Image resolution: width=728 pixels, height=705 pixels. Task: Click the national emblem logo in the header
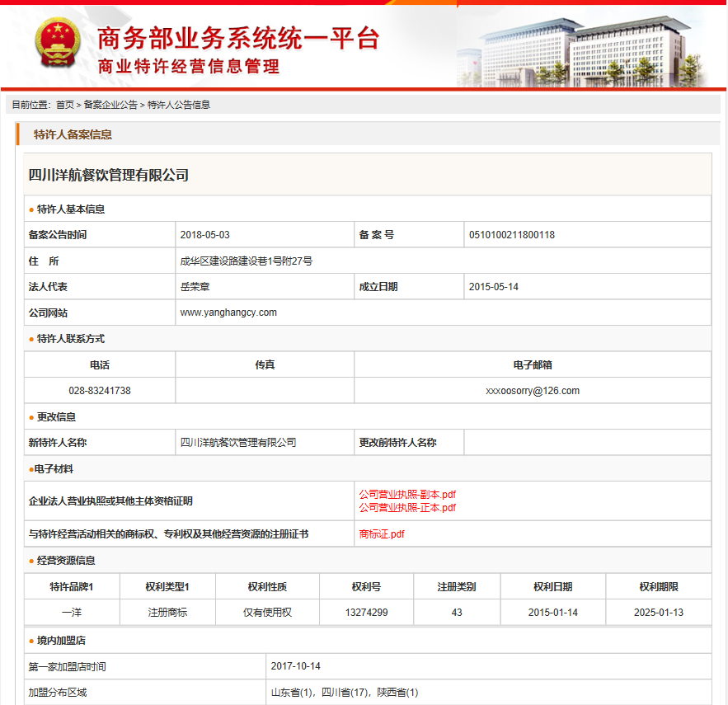(x=58, y=42)
